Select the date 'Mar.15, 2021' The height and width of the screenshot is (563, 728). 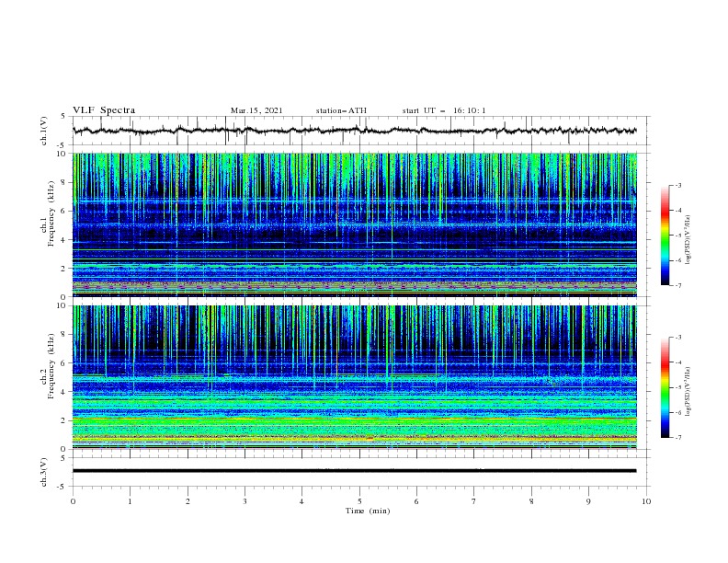pos(256,110)
